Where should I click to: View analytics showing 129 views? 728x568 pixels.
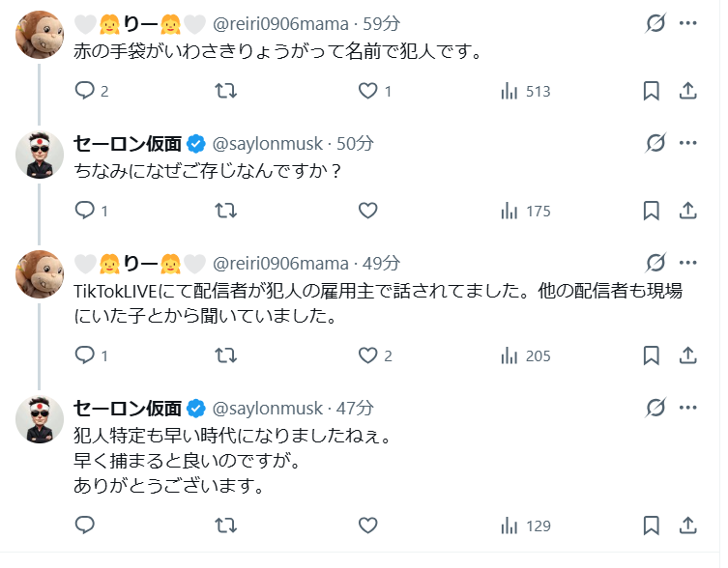[526, 526]
